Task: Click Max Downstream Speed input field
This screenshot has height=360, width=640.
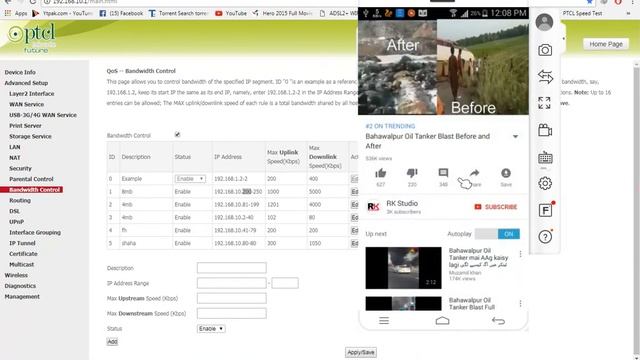Action: pyautogui.click(x=231, y=313)
